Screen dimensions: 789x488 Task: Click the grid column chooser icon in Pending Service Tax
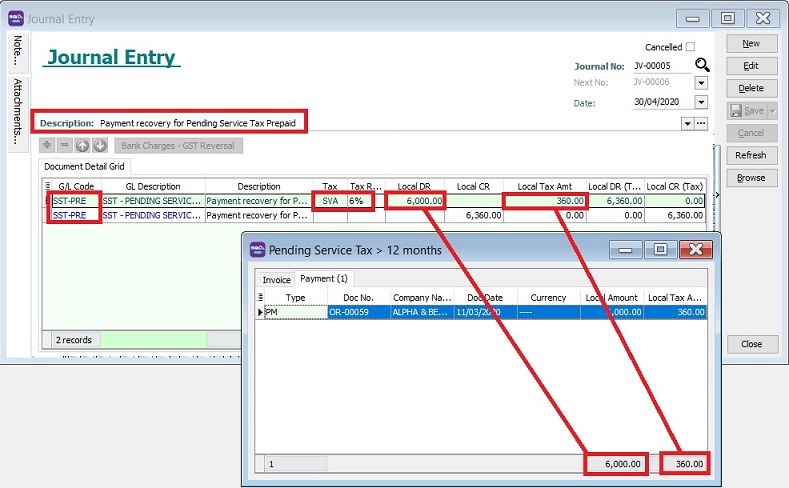coord(260,297)
